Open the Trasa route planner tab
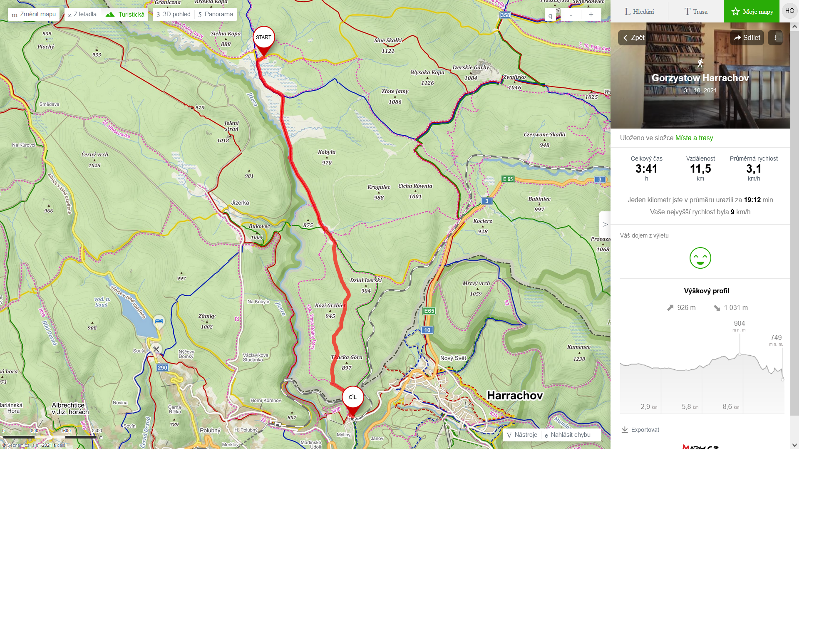 [696, 12]
